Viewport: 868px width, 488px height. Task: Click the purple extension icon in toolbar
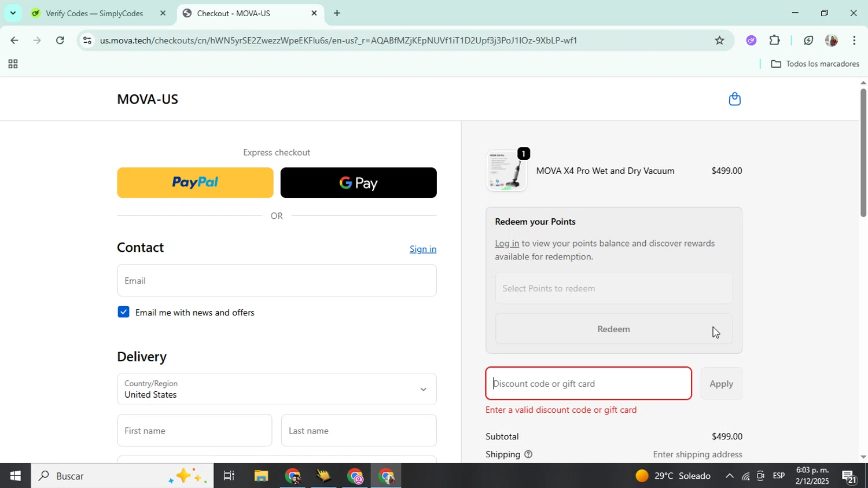pos(751,41)
